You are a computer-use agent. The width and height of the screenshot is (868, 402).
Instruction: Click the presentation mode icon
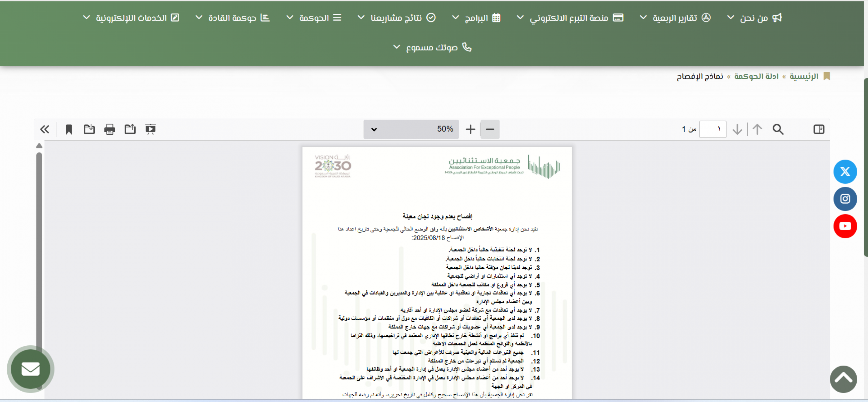(x=150, y=129)
